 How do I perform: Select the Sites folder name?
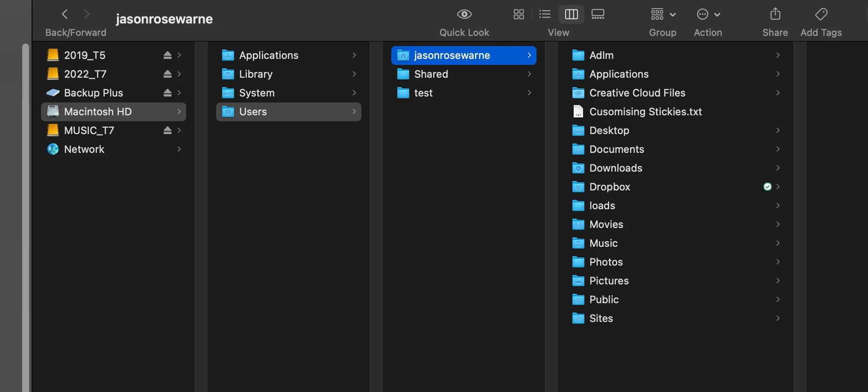(601, 318)
